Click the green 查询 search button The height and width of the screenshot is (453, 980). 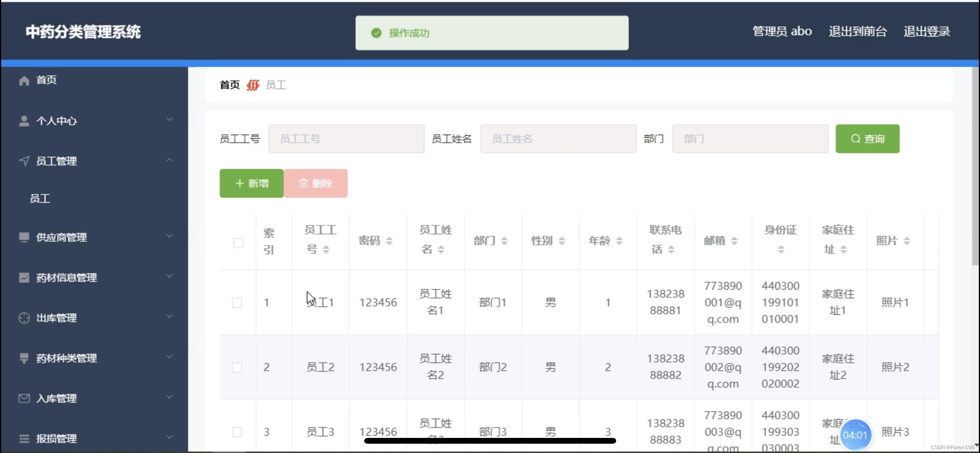coord(867,139)
